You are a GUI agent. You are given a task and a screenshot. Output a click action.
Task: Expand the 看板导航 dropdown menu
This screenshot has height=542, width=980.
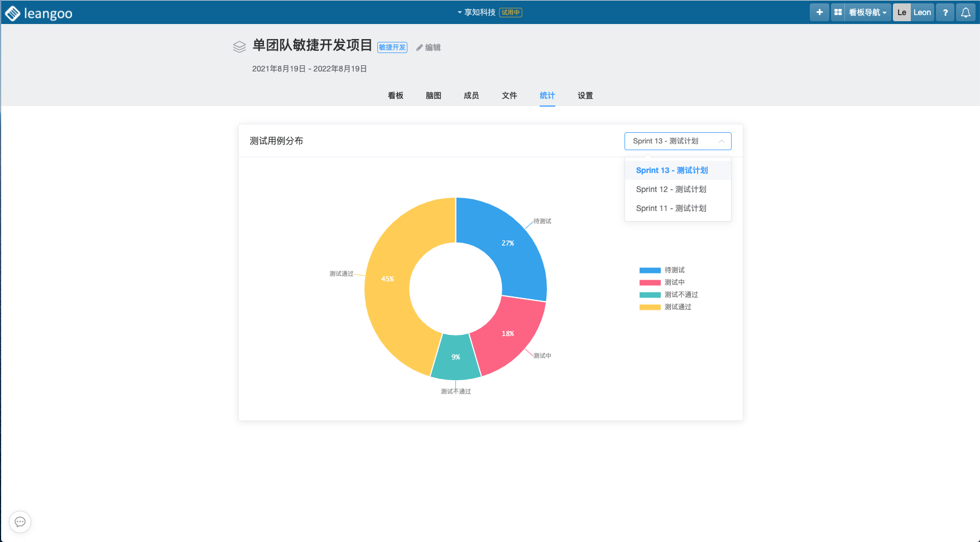pyautogui.click(x=867, y=12)
